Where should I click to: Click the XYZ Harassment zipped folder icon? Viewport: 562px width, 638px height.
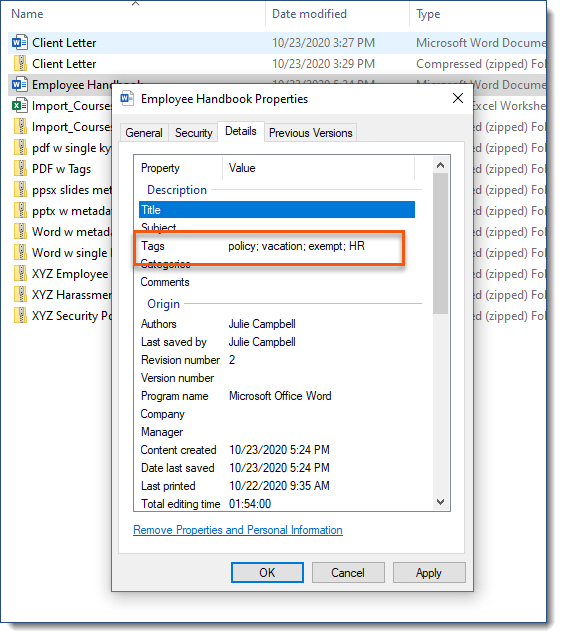coord(20,294)
